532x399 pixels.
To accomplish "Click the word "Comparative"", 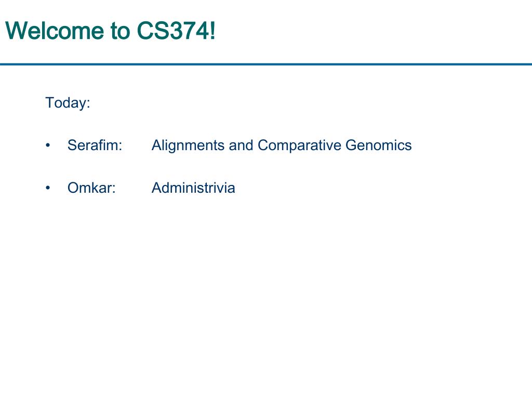I will (x=299, y=146).
